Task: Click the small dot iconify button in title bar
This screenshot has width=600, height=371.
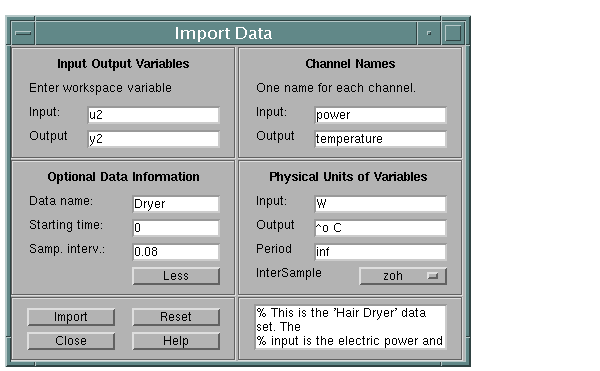Action: point(429,33)
